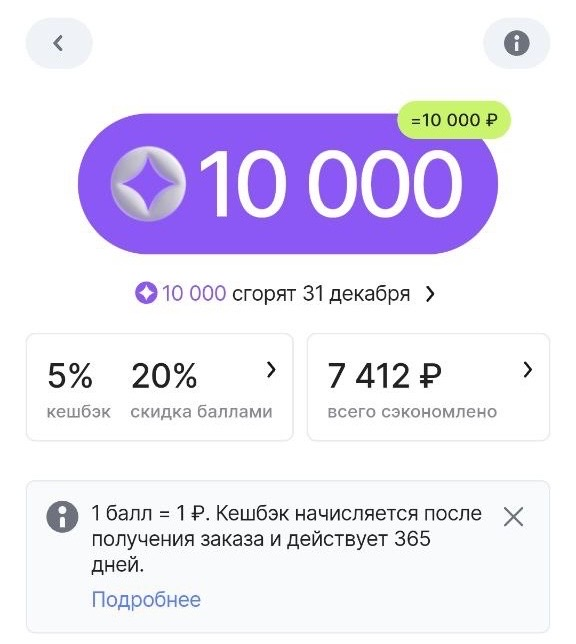576x644 pixels.
Task: Expand the total savings card chevron
Action: (x=528, y=370)
